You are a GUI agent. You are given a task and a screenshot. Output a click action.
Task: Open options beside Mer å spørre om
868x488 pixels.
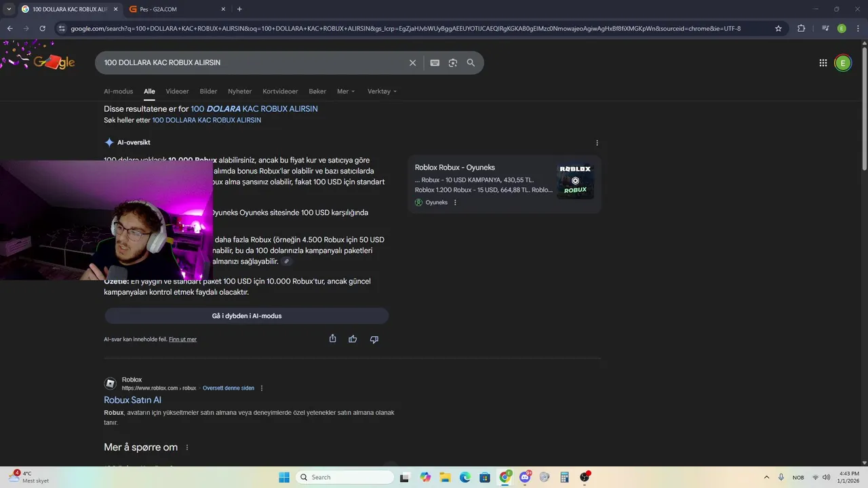187,447
